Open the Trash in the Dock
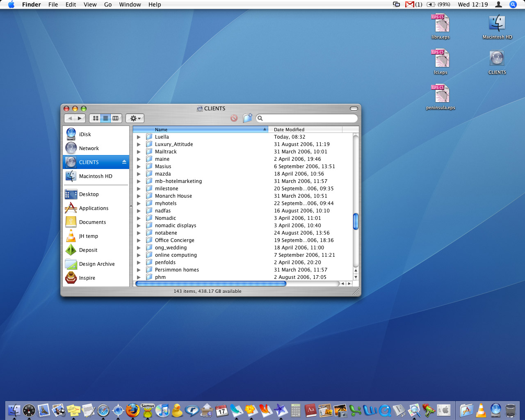Image resolution: width=525 pixels, height=420 pixels. tap(511, 410)
